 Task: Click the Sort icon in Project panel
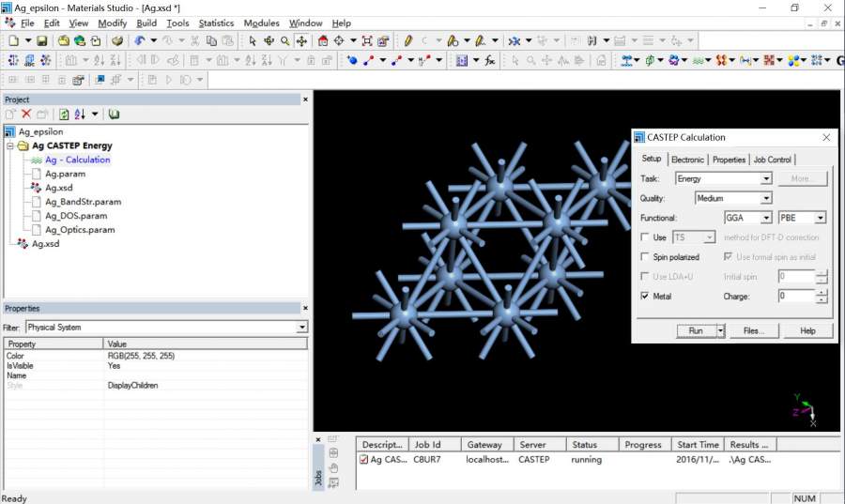(81, 115)
